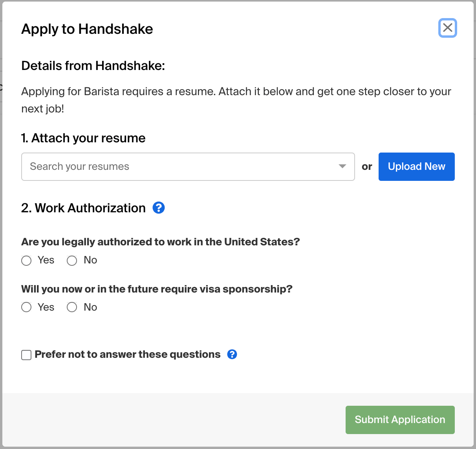
Task: Click the visa sponsorship question text
Action: click(x=157, y=289)
